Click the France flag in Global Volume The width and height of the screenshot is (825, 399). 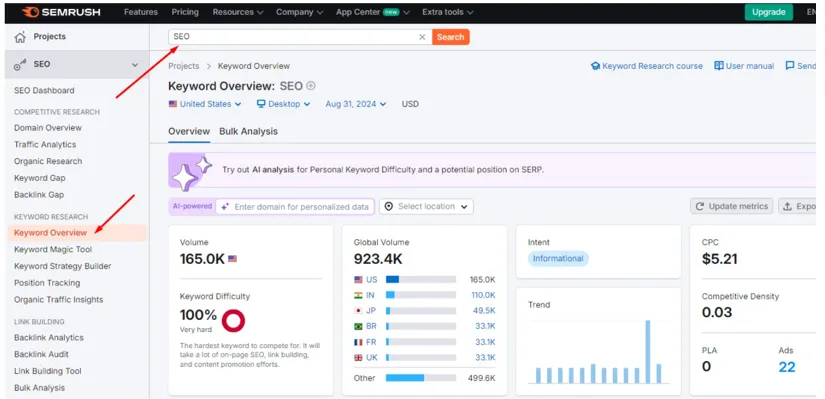[x=358, y=342]
